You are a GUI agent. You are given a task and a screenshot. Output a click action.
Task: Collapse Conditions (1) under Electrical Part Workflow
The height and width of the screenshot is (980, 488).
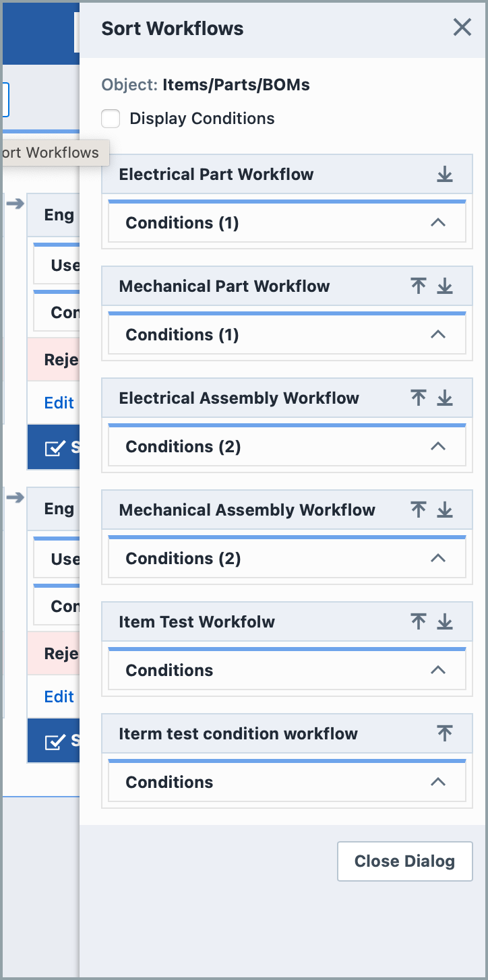click(x=437, y=222)
